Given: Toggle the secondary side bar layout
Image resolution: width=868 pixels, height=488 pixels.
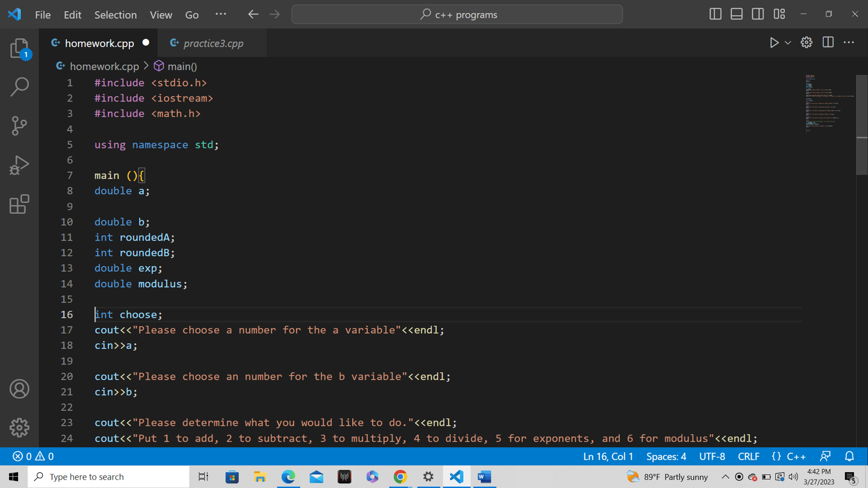Looking at the screenshot, I should pos(758,14).
